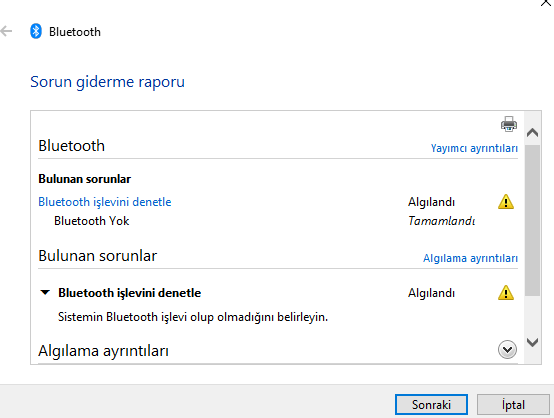The image size is (554, 418).
Task: Click the Bluetooth işlevini denetle blue link
Action: (105, 202)
